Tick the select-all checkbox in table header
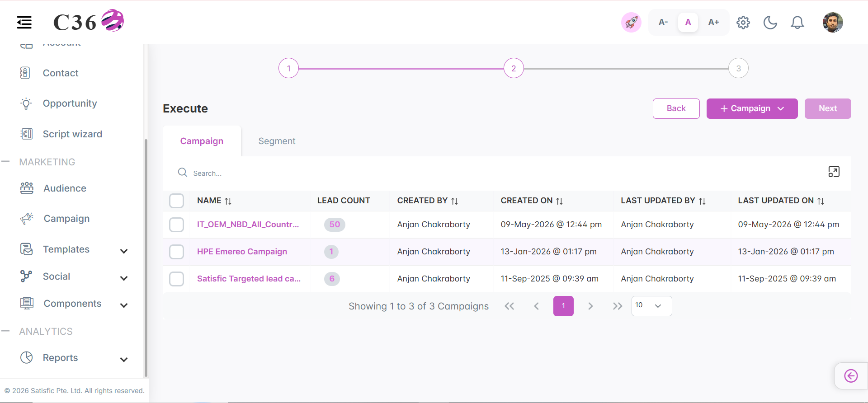 click(x=176, y=201)
